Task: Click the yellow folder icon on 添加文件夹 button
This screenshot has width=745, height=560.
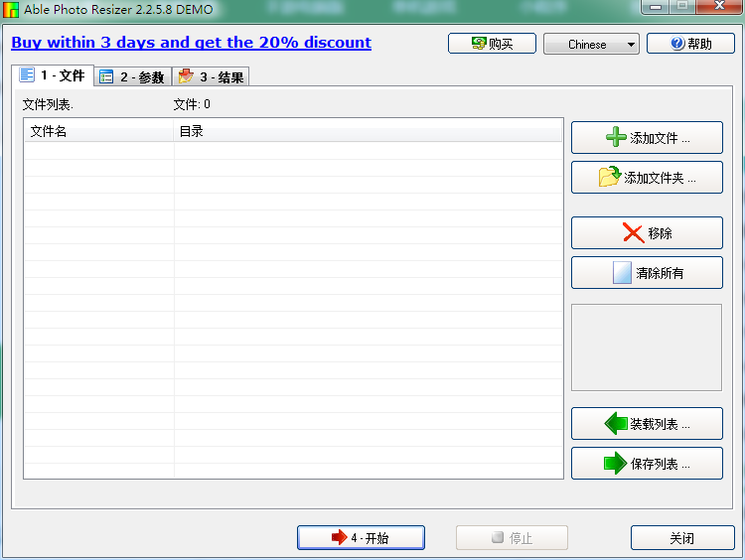Action: [610, 176]
